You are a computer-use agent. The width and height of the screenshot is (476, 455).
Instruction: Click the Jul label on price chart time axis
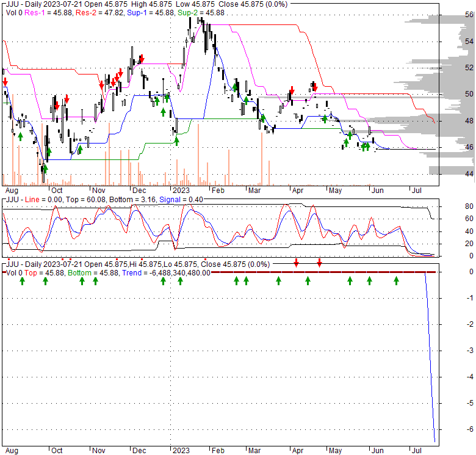(417, 191)
